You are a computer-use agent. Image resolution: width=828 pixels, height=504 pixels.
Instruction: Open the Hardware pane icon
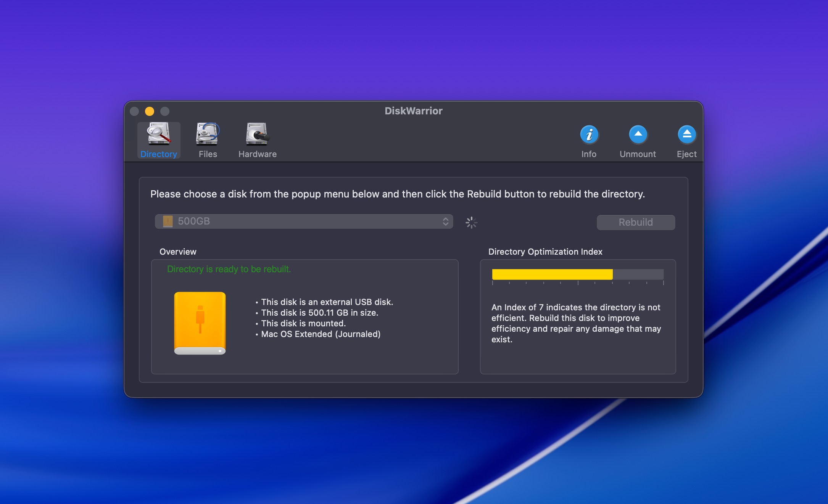pos(258,134)
